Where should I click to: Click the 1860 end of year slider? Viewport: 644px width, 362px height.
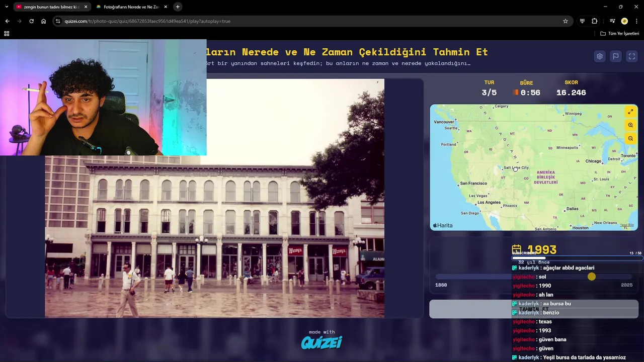441,285
